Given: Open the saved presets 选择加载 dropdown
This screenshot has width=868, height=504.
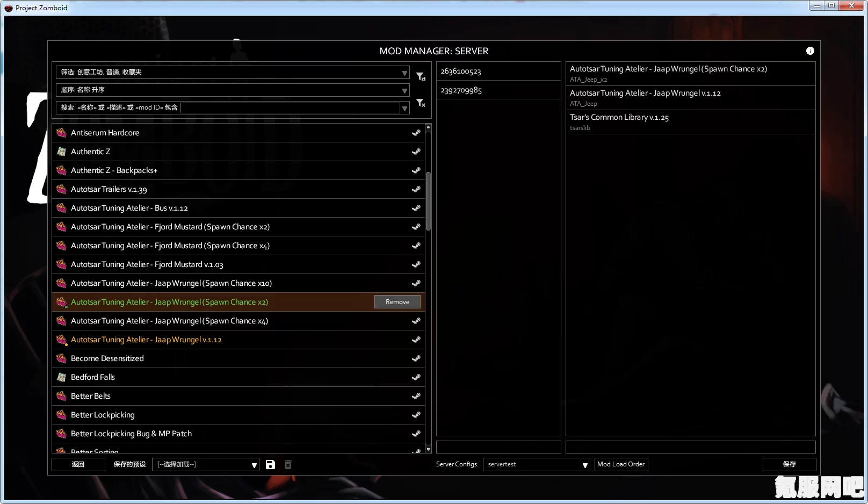Looking at the screenshot, I should pyautogui.click(x=206, y=464).
